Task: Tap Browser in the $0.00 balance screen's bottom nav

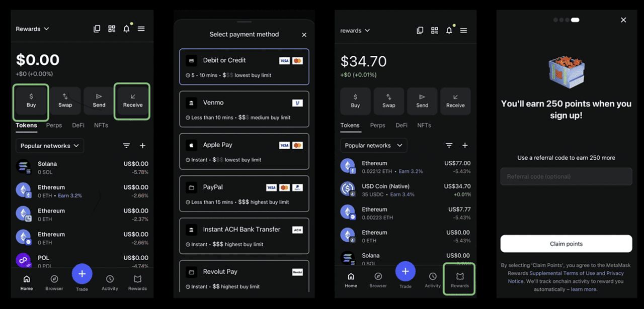Action: click(x=54, y=283)
